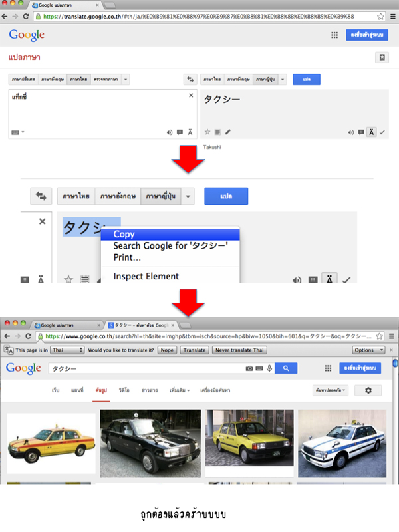This screenshot has width=399, height=532.
Task: Open the เครื่องมือค้นหา search tools
Action: pos(215,390)
